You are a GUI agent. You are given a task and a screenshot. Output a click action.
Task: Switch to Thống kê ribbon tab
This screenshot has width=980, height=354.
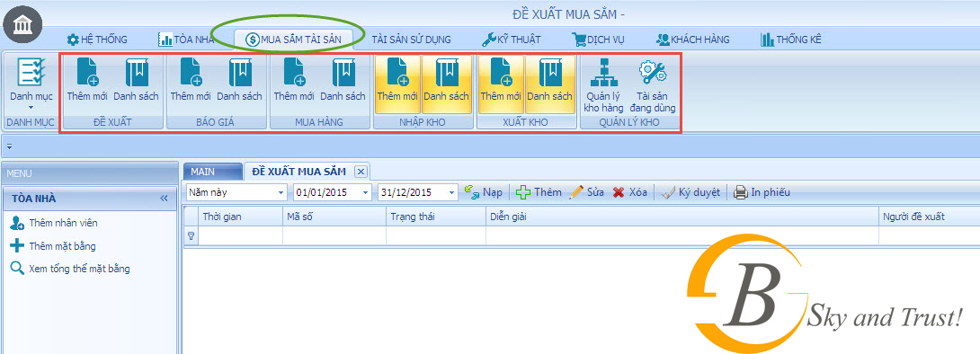pos(790,40)
